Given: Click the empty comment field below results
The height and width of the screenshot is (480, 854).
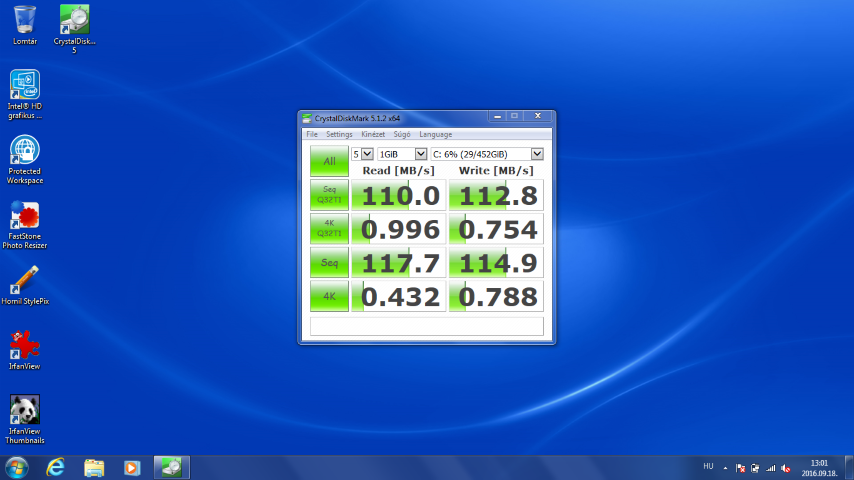Looking at the screenshot, I should pos(426,326).
